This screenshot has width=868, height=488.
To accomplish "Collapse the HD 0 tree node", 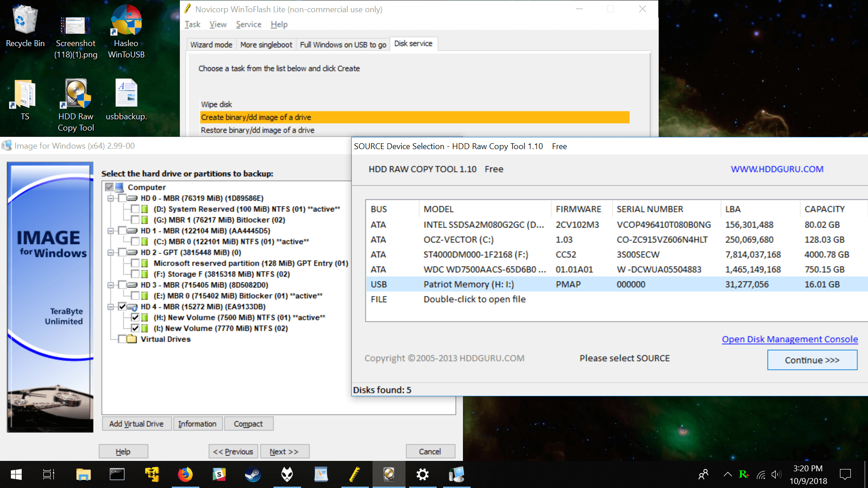I will 110,198.
